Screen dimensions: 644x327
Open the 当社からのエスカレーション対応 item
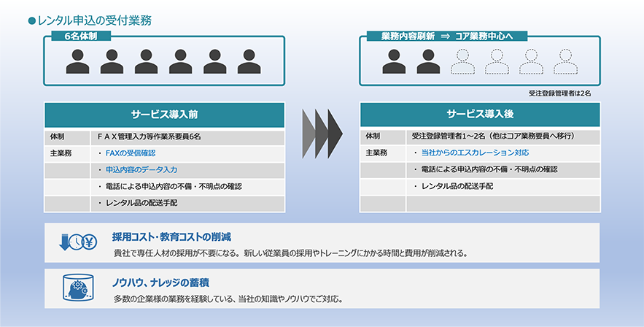[x=474, y=153]
